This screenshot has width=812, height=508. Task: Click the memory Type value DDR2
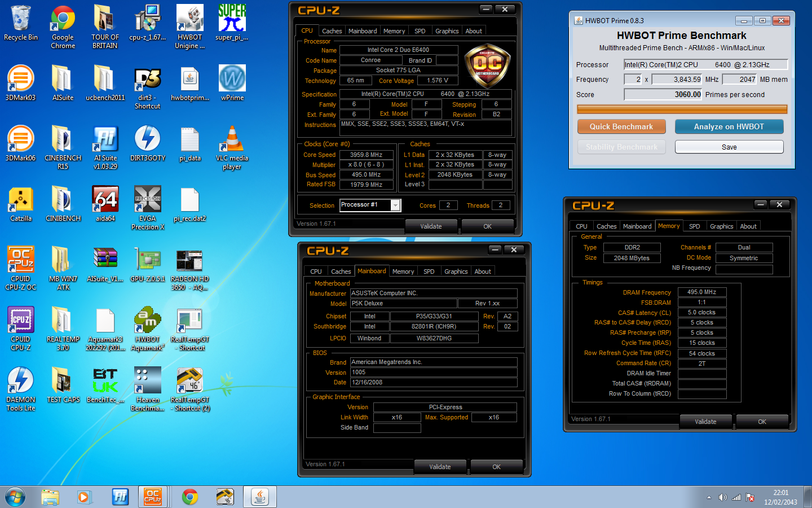[632, 247]
